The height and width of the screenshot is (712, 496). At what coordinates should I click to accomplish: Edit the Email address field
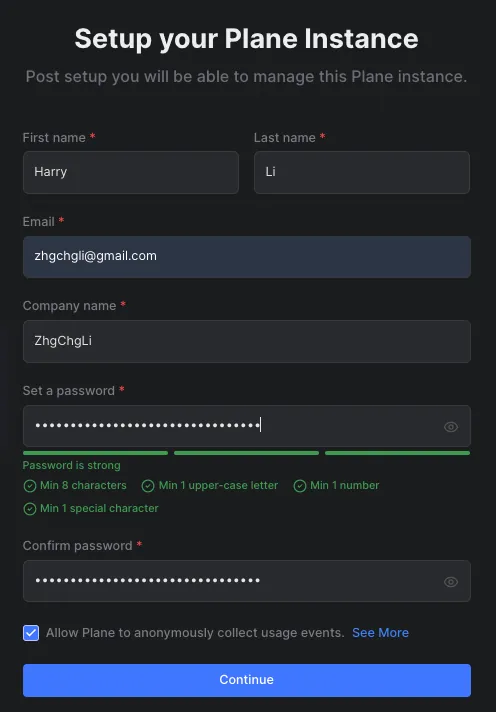pyautogui.click(x=247, y=257)
